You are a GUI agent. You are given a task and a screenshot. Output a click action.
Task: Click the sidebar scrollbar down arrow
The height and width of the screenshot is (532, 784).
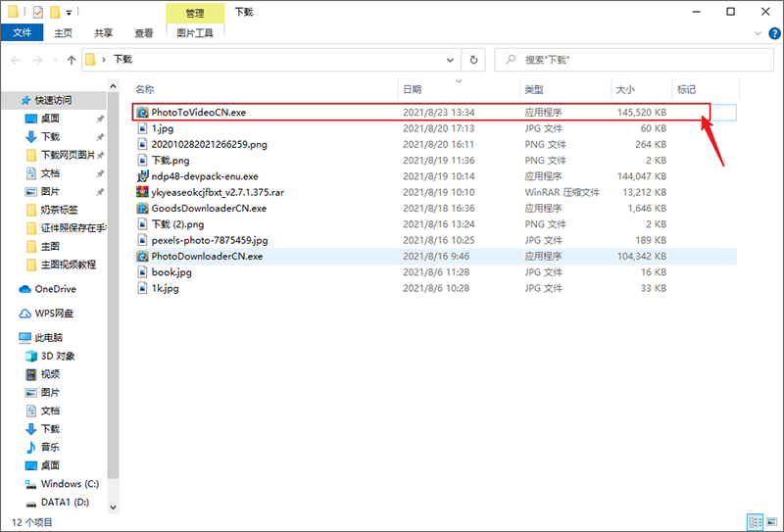click(113, 506)
